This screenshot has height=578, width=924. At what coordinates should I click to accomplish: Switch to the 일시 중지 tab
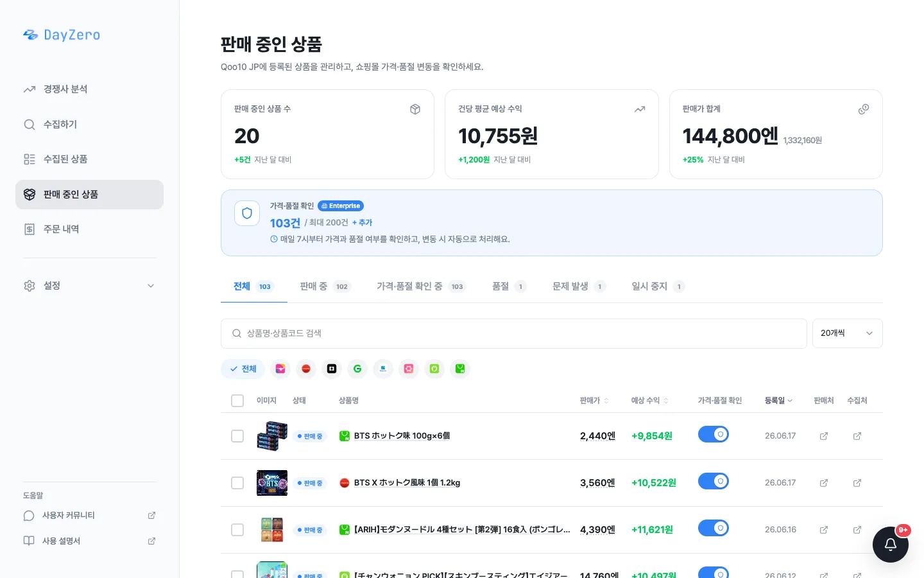[658, 286]
